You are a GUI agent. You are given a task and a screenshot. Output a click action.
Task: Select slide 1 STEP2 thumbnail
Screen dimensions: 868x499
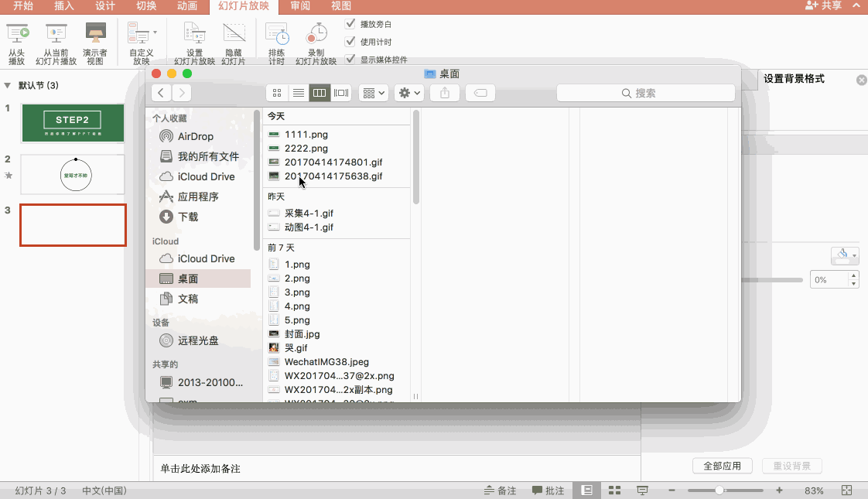tap(73, 123)
